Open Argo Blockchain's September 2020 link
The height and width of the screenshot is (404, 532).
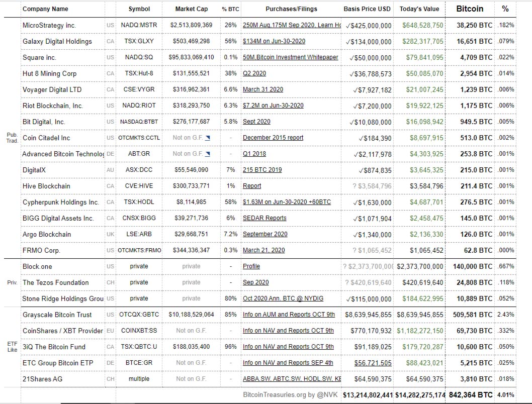pos(265,234)
